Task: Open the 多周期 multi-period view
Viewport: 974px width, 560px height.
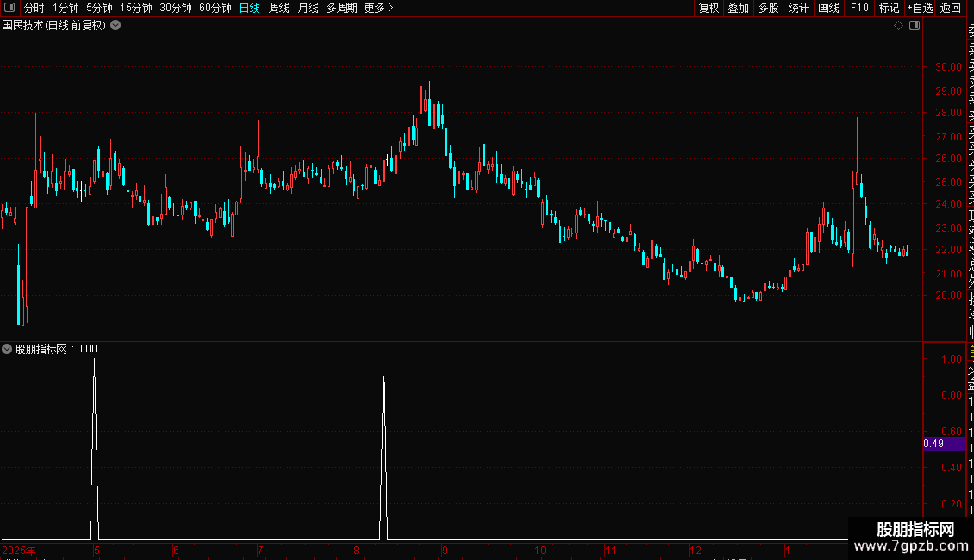Action: click(341, 8)
